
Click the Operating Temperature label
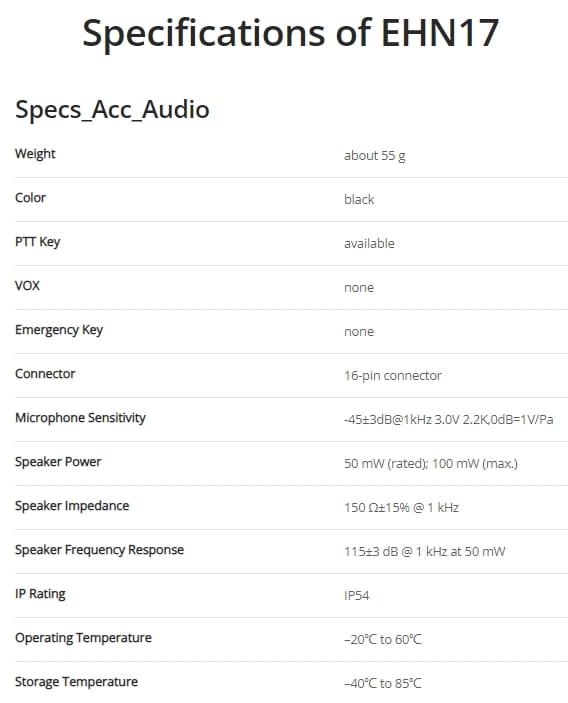[x=83, y=638]
